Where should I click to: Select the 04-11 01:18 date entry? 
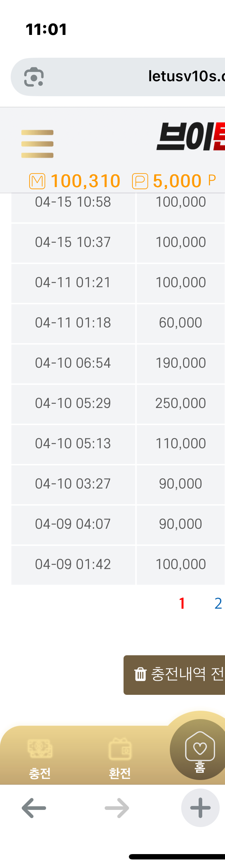(73, 323)
